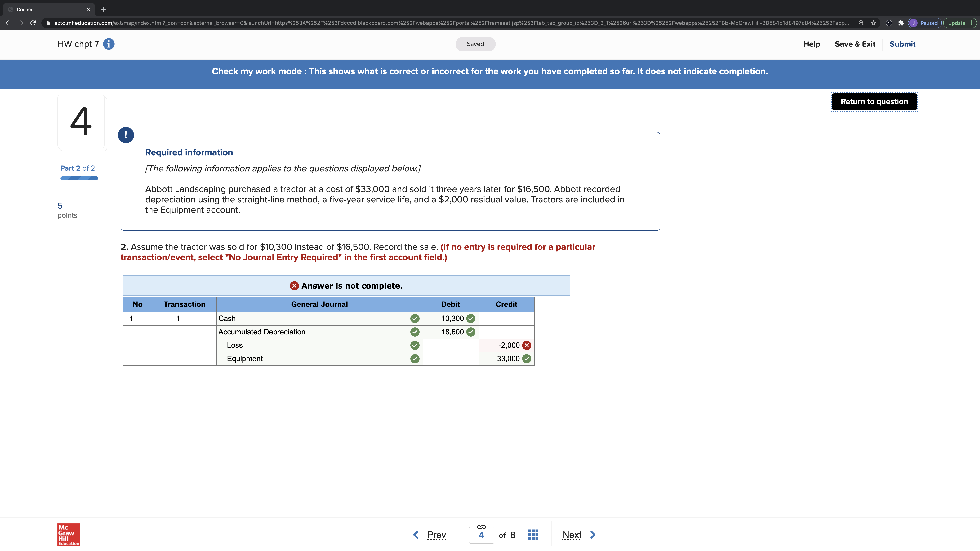The width and height of the screenshot is (980, 551).
Task: Open the question navigation grid icon
Action: 533,534
